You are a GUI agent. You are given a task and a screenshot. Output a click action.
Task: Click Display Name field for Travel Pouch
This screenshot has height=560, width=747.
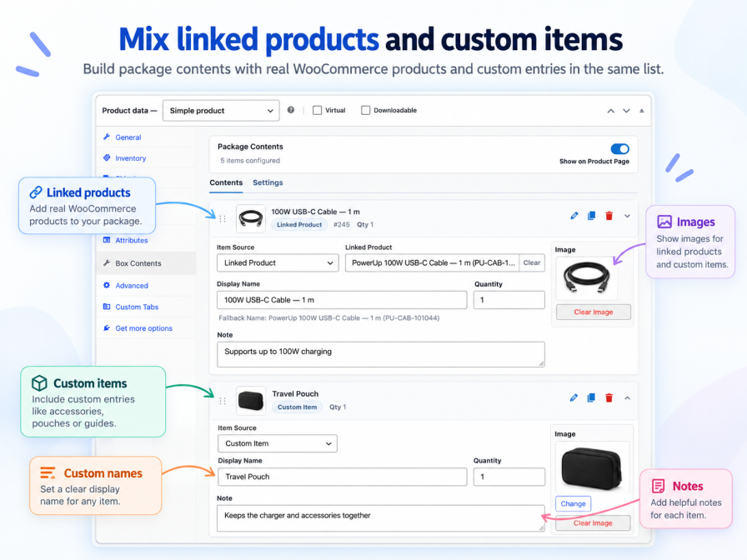342,477
